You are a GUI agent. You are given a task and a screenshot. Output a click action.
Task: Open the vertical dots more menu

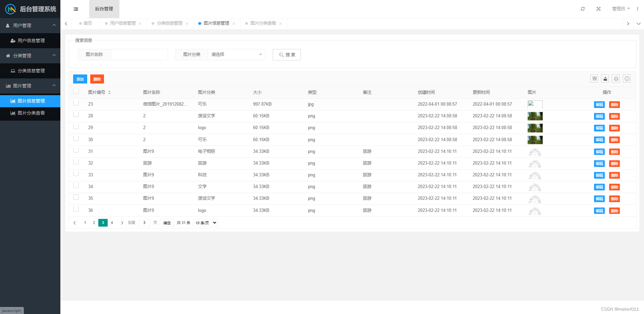pos(637,9)
